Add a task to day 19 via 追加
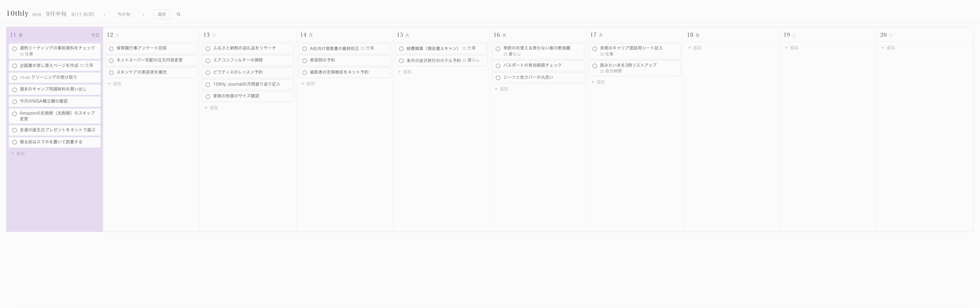 [791, 48]
